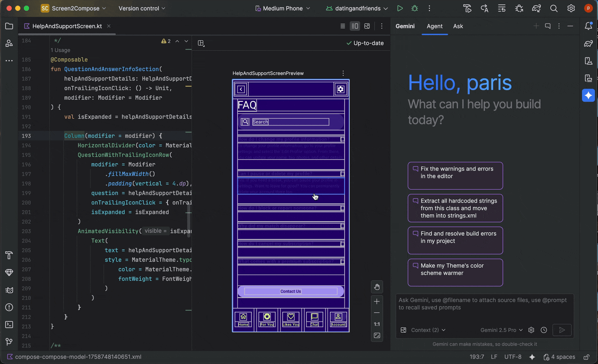Toggle the Gemini tool window spark icon
This screenshot has height=364, width=598.
[588, 95]
